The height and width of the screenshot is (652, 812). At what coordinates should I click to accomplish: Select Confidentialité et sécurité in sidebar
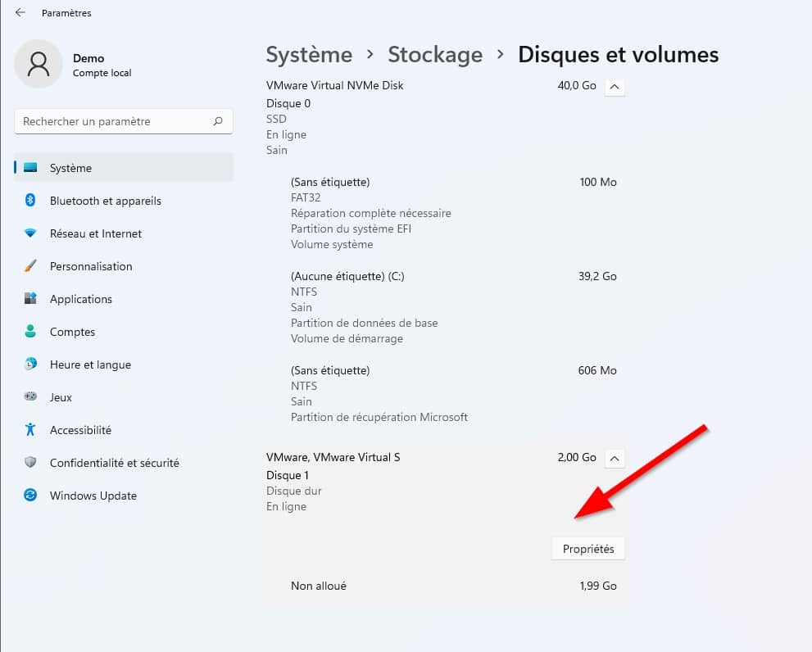(x=114, y=463)
